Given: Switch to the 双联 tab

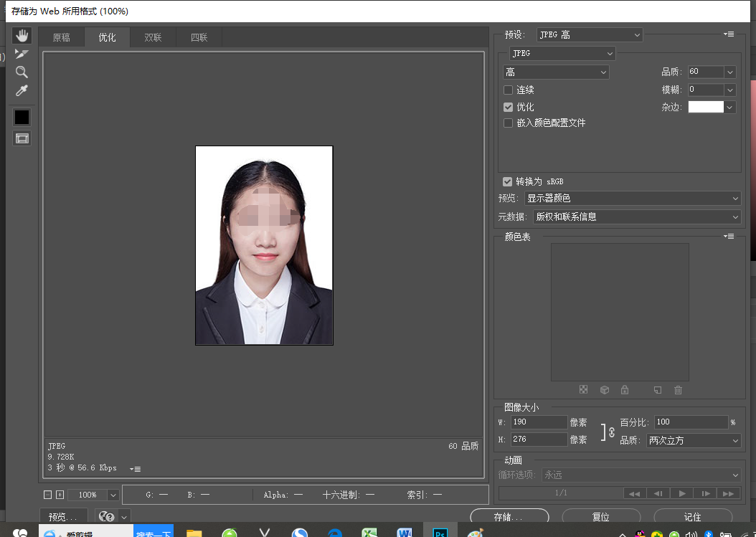Looking at the screenshot, I should click(x=153, y=37).
